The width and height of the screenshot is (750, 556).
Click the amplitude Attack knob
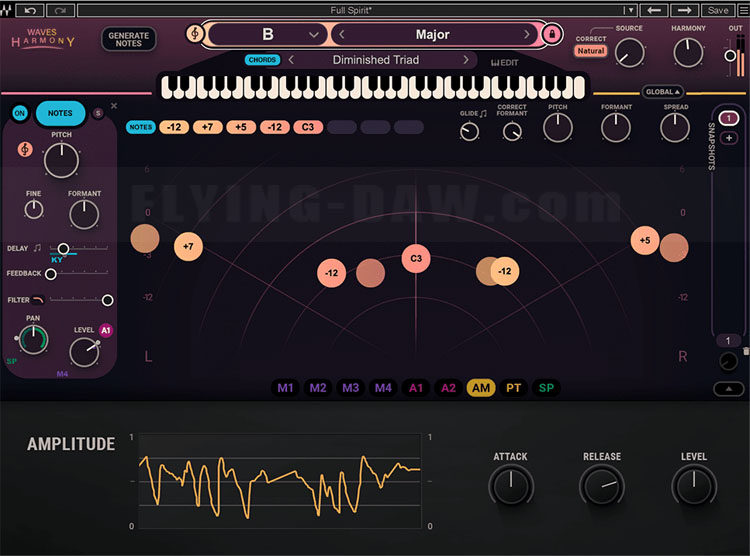pos(510,486)
